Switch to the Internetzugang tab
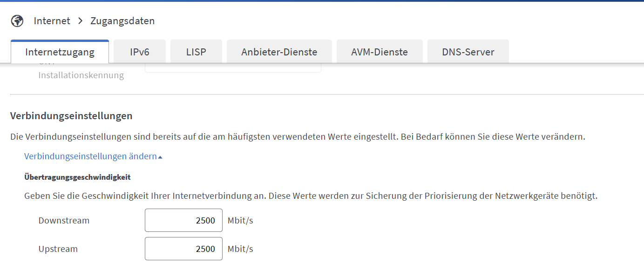 (60, 52)
